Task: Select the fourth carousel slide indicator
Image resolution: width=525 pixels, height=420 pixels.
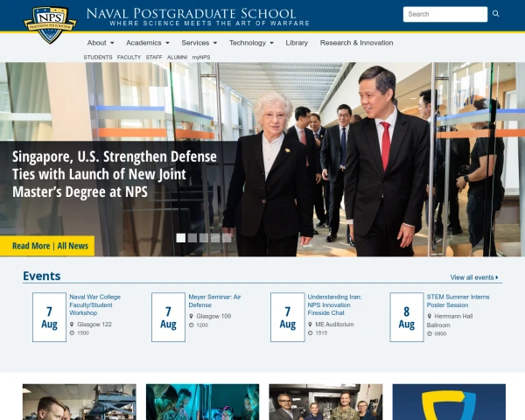Action: tap(215, 238)
